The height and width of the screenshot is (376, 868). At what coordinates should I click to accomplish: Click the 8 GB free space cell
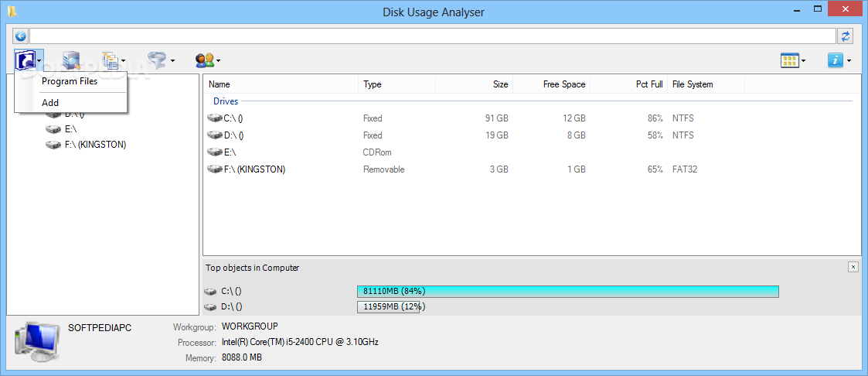coord(576,135)
